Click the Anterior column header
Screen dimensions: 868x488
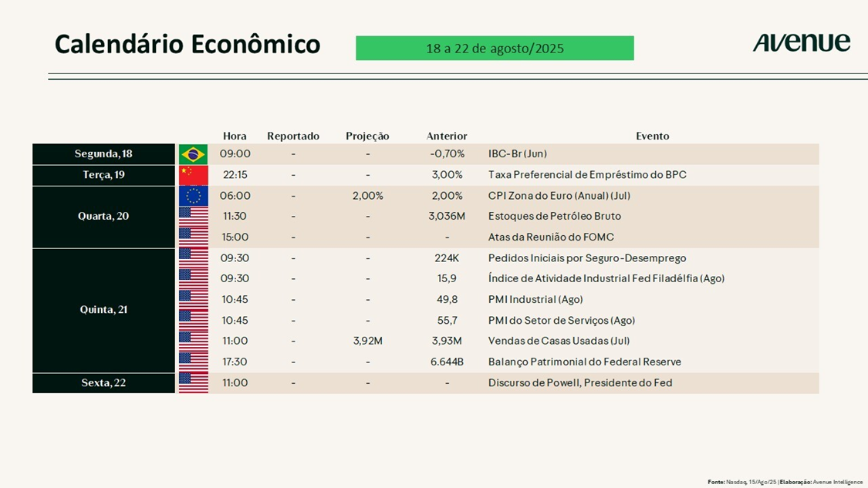[x=447, y=136]
